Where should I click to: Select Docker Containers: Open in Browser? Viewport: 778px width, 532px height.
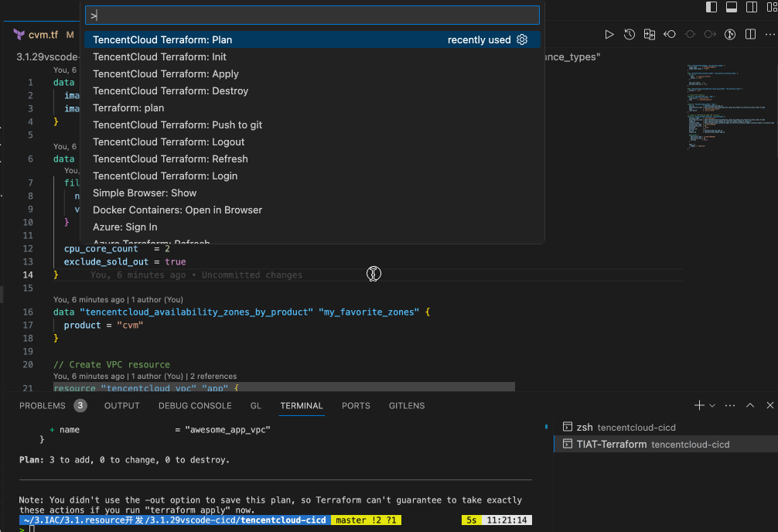312,210
